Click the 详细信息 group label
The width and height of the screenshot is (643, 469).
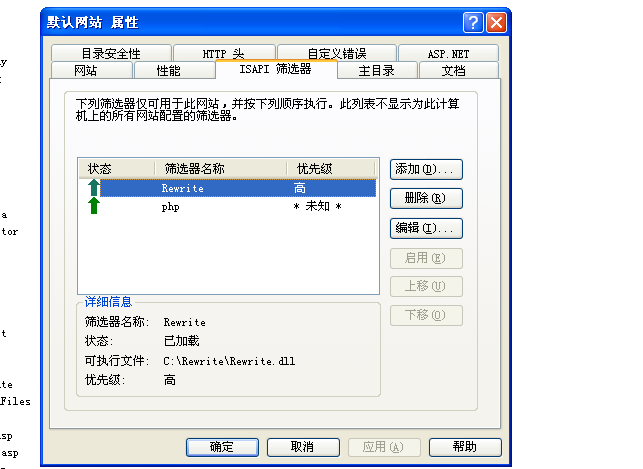click(108, 302)
